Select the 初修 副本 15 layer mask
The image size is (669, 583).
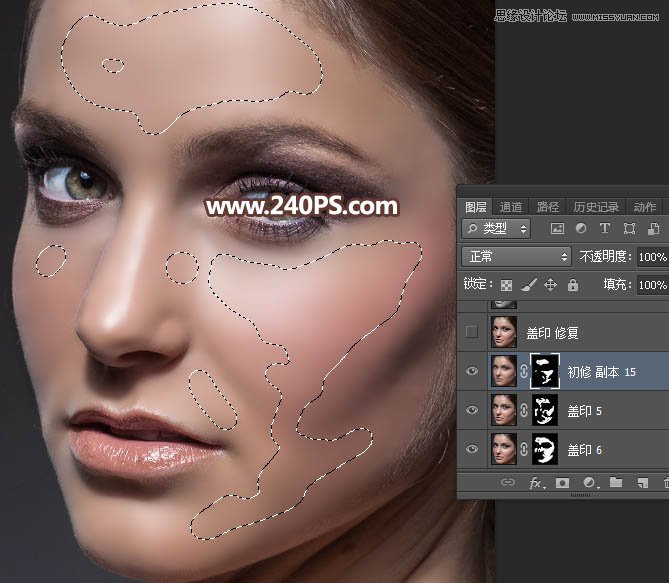coord(544,371)
